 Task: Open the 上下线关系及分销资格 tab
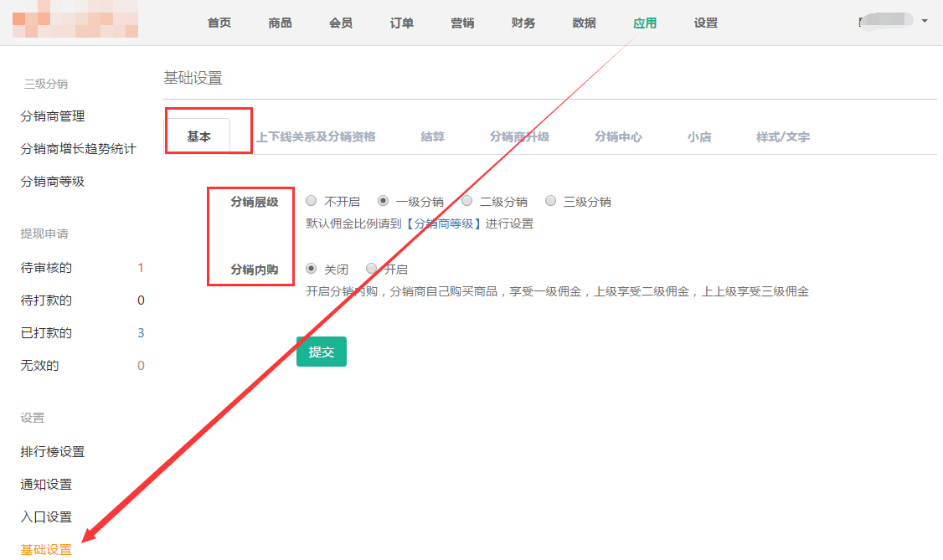(316, 136)
